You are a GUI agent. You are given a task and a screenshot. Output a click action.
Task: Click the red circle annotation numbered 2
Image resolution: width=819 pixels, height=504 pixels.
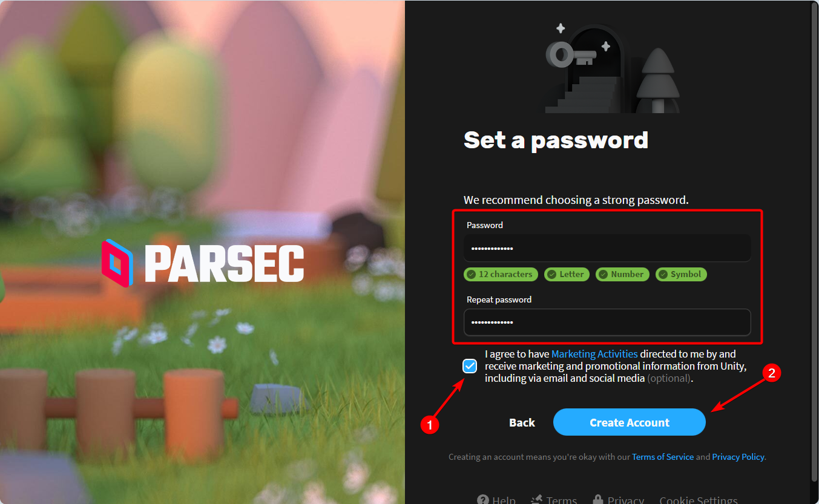tap(771, 373)
